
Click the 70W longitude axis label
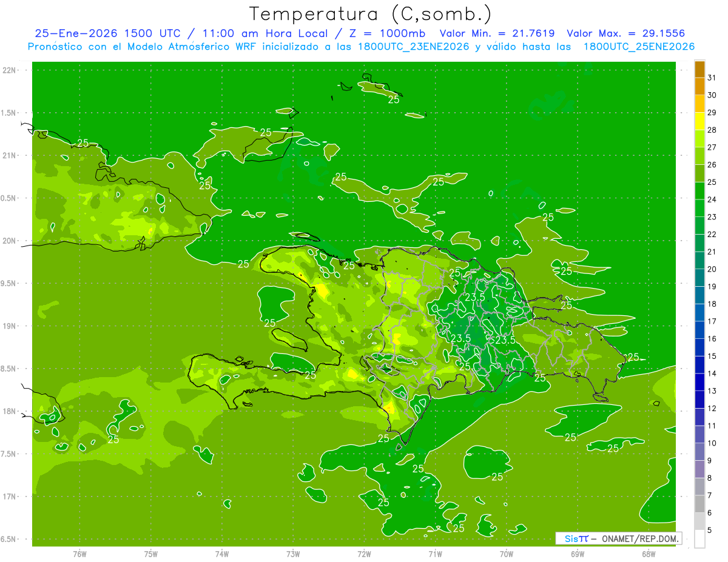click(x=507, y=554)
